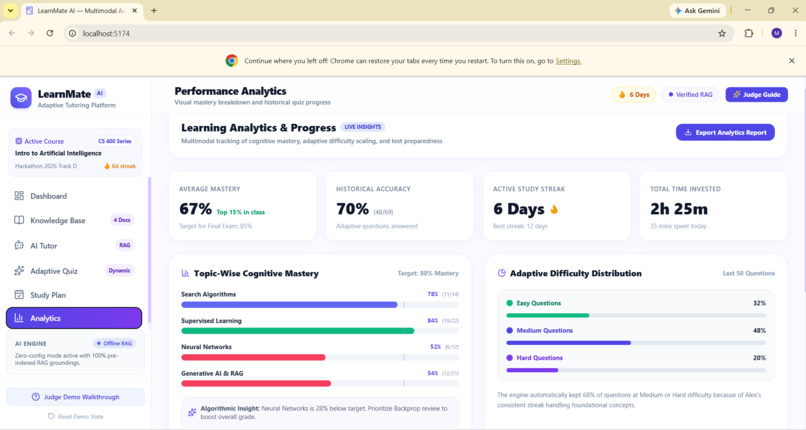Click the flame icon beside 6 Days stat

554,209
